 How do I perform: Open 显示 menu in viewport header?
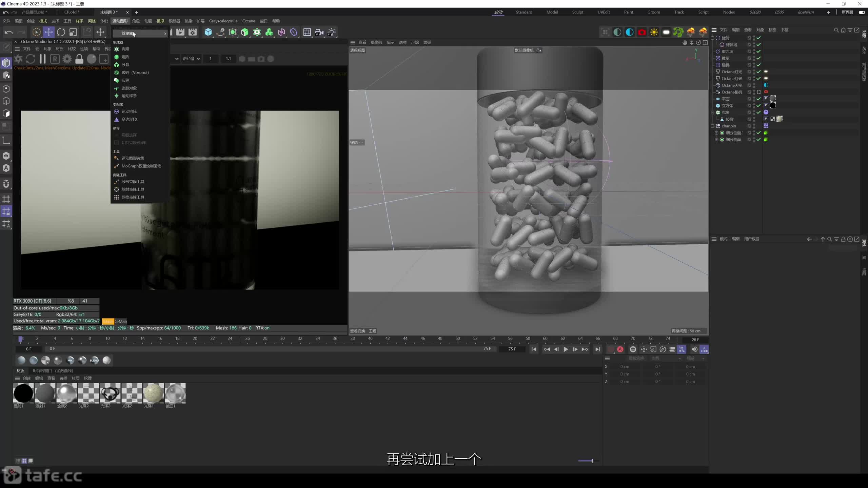tap(391, 42)
